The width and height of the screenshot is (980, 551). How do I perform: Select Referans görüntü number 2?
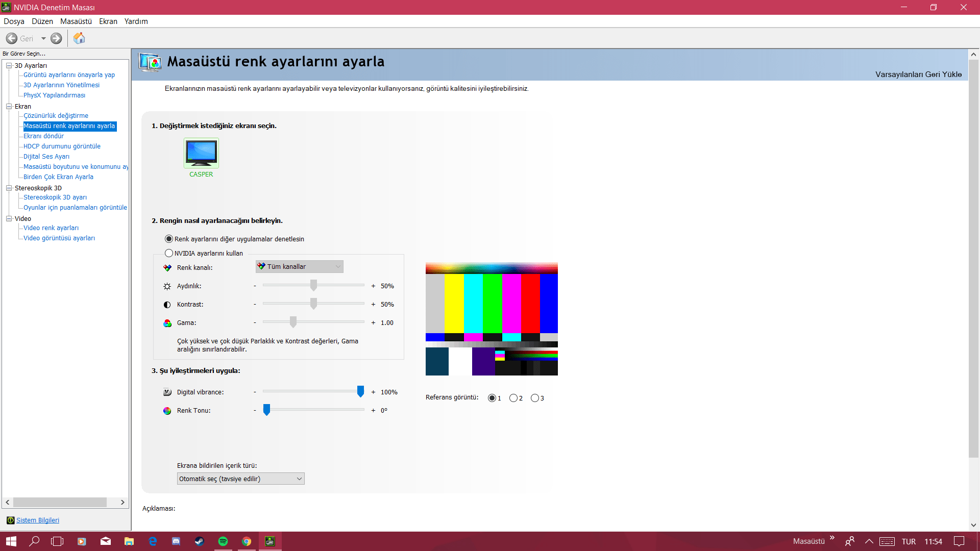click(x=514, y=398)
